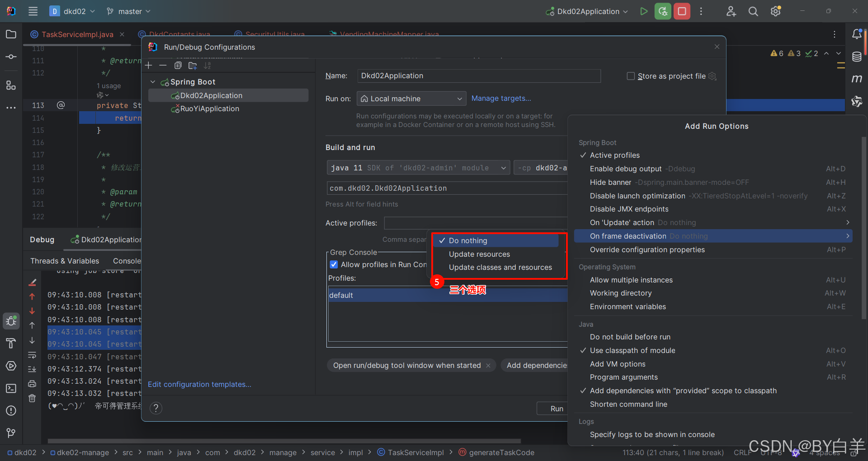868x461 pixels.
Task: Open Dkd02Application run configuration dropdown
Action: click(x=587, y=11)
